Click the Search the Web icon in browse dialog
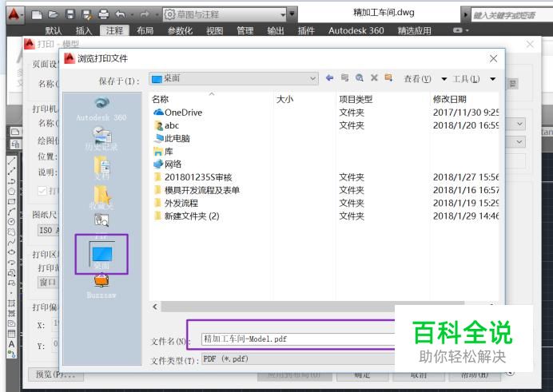Image resolution: width=553 pixels, height=392 pixels. click(x=360, y=77)
